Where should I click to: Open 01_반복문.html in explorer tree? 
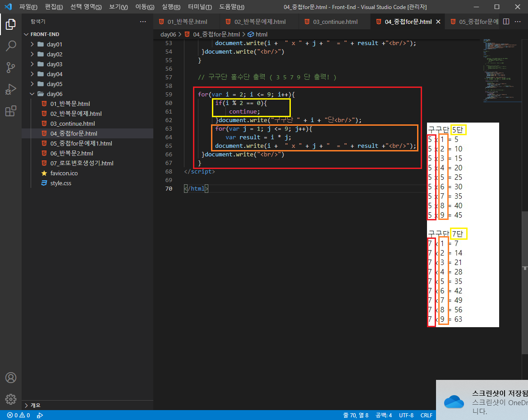point(70,104)
